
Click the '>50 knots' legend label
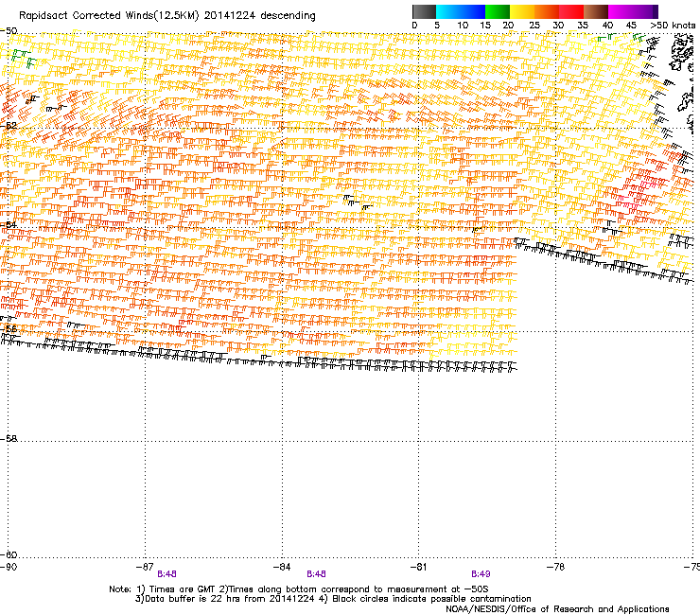coord(673,26)
